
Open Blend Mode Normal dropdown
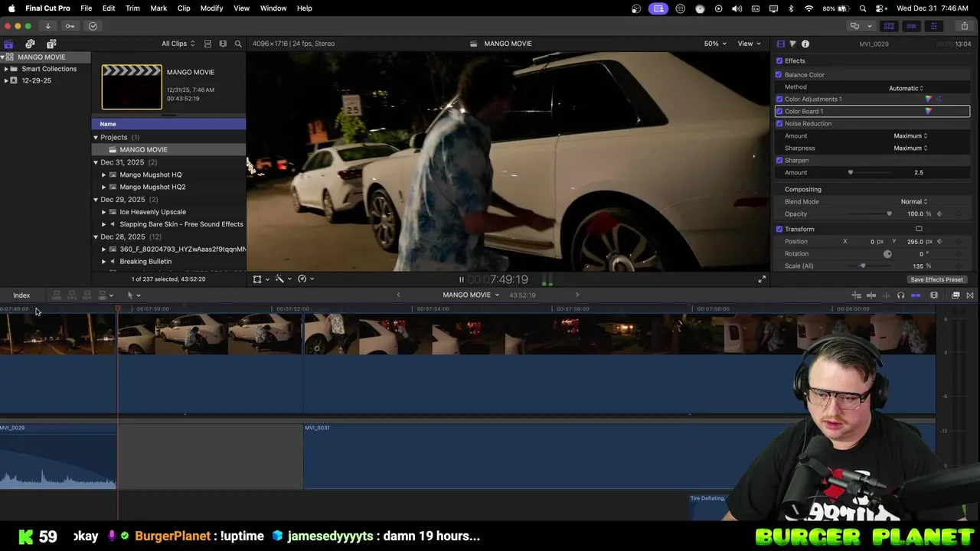pos(914,201)
